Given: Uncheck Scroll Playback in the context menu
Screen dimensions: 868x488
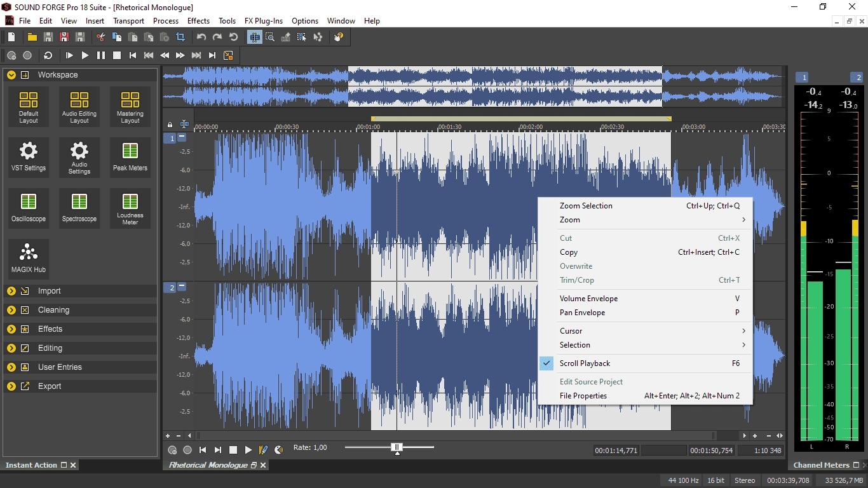Looking at the screenshot, I should [645, 363].
